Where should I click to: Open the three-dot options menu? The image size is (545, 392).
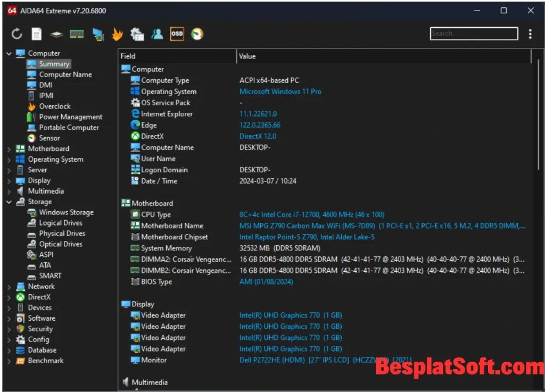[530, 34]
